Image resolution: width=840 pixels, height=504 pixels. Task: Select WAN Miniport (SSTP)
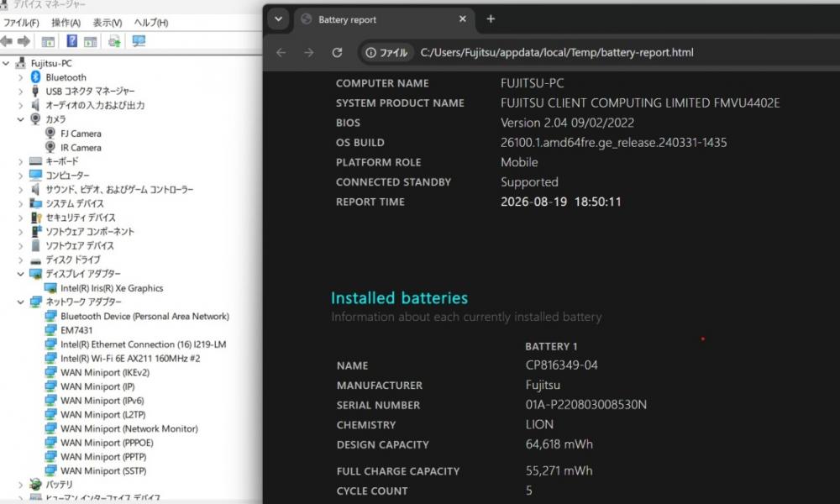103,470
